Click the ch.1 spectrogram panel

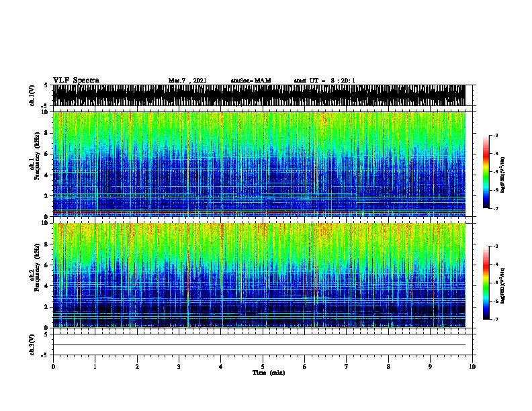coord(259,164)
